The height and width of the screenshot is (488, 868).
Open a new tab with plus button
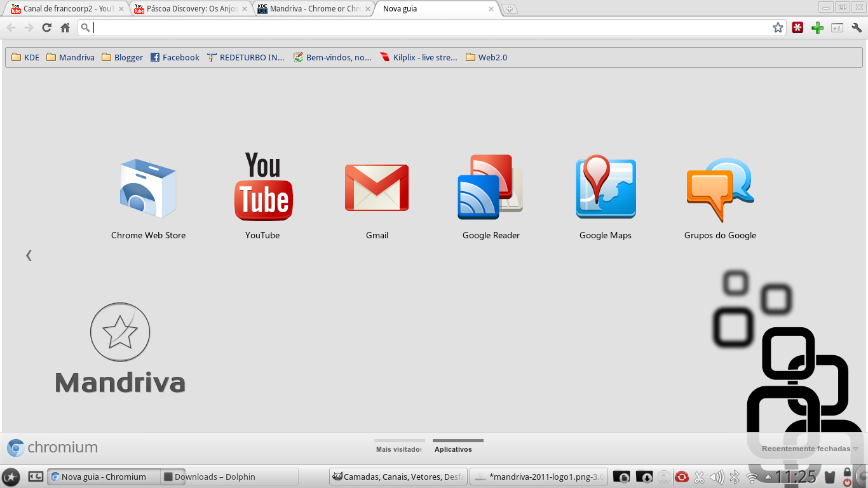tap(509, 9)
